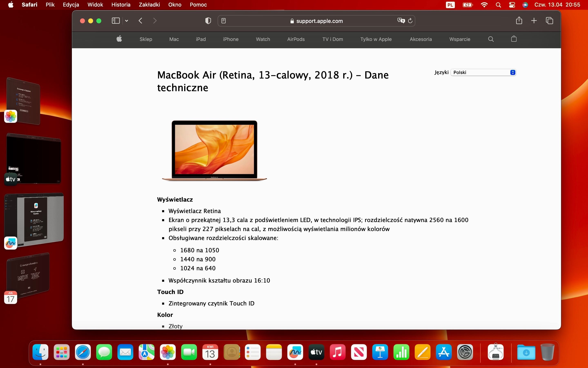Screen dimensions: 588x368
Task: Open the Widok menu
Action: [95, 5]
